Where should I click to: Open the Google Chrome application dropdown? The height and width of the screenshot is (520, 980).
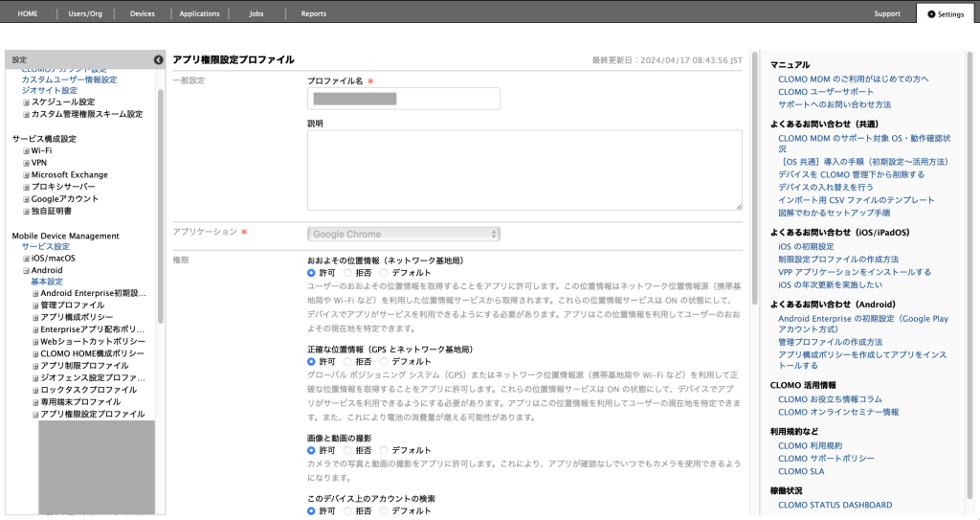(x=404, y=234)
